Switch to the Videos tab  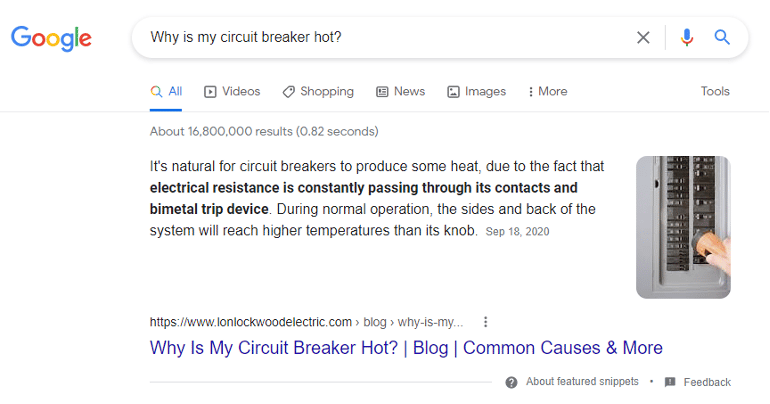[232, 92]
